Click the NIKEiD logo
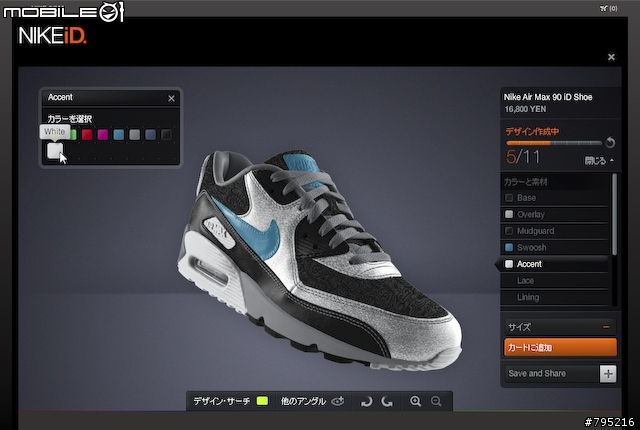 coord(52,36)
